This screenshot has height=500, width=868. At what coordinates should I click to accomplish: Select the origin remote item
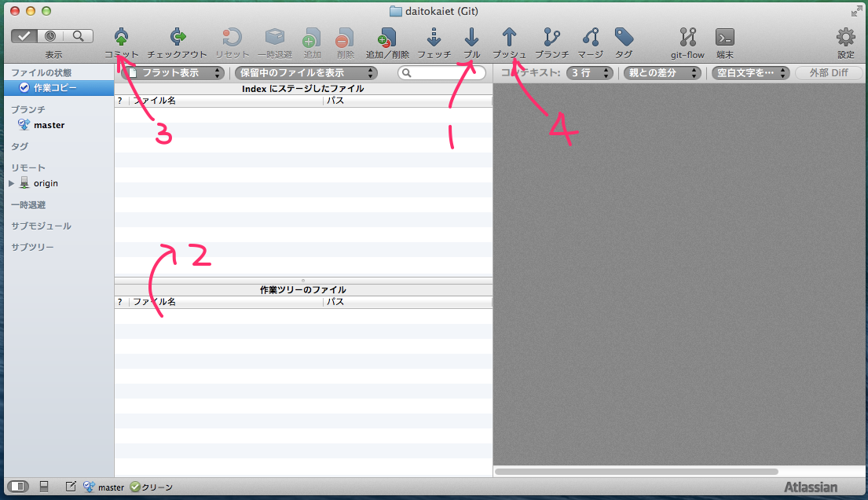[46, 183]
